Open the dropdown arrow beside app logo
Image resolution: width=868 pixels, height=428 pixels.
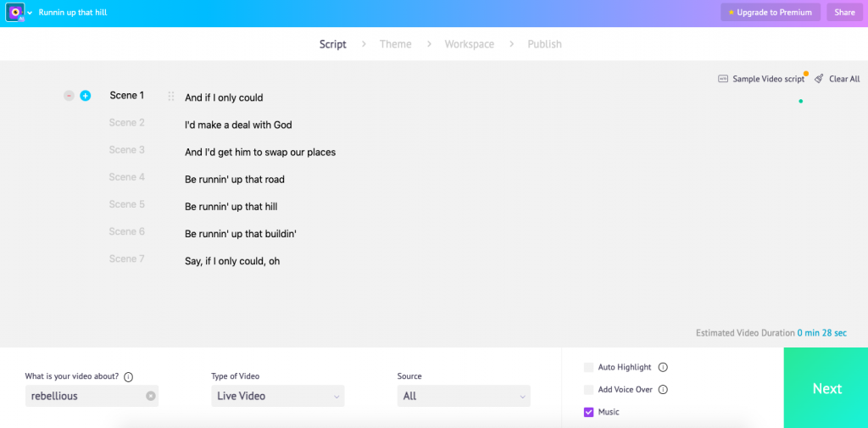tap(30, 13)
